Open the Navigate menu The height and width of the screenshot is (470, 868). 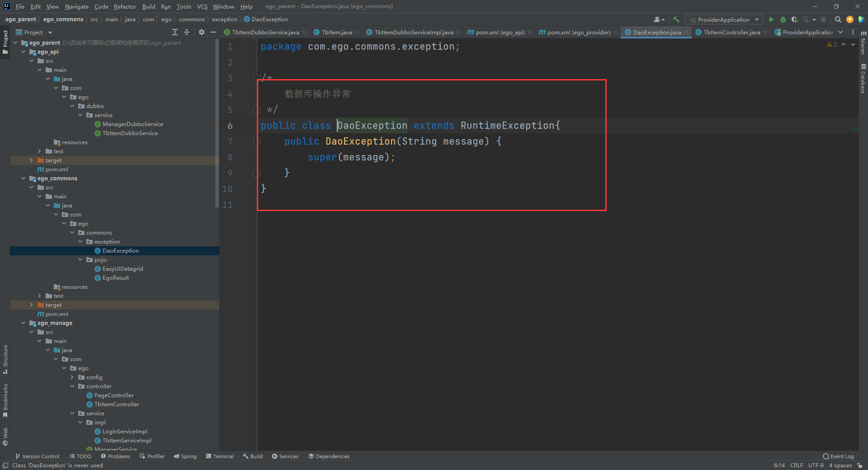(x=76, y=6)
